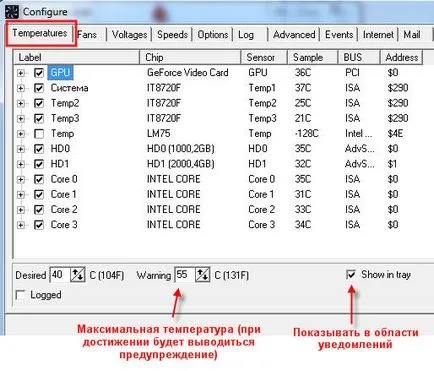
Task: Expand the Core 3 tree row
Action: click(21, 225)
